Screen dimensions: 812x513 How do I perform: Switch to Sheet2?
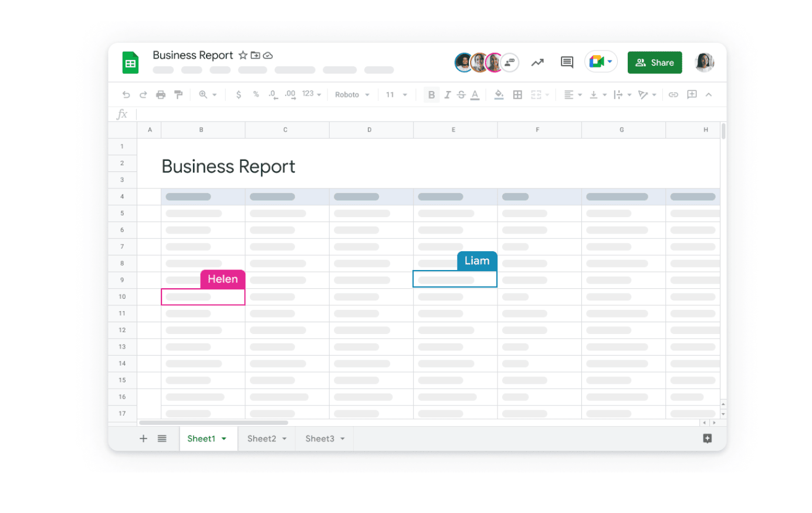(261, 438)
